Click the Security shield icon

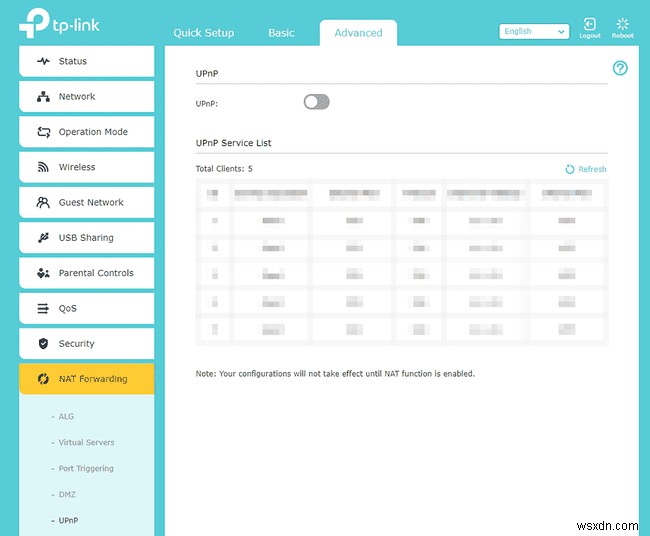43,344
